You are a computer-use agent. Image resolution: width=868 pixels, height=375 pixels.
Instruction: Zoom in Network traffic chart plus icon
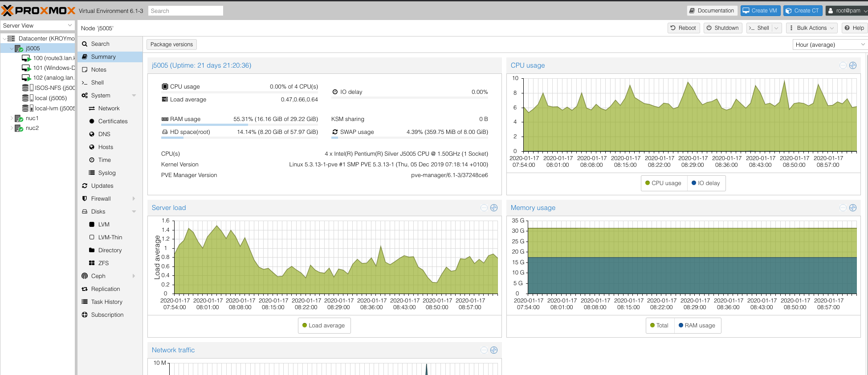pyautogui.click(x=494, y=350)
